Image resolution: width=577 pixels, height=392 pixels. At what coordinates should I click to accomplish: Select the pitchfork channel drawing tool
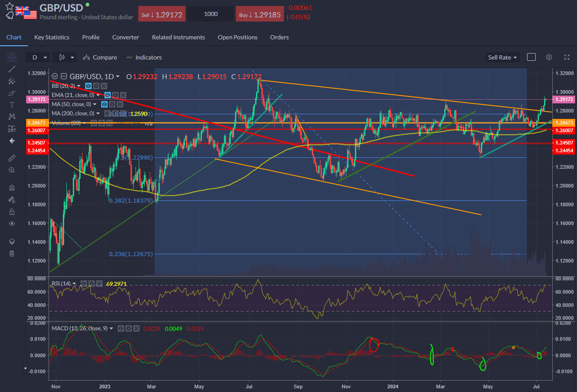click(12, 81)
